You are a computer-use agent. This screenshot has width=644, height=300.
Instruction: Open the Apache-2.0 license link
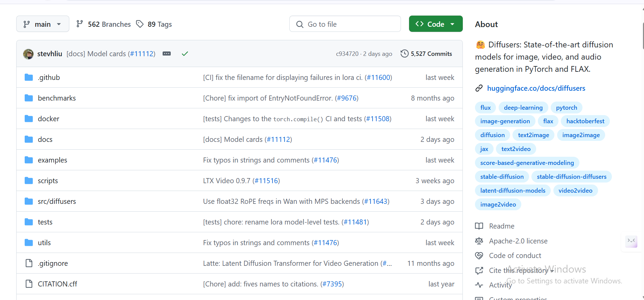click(x=518, y=241)
